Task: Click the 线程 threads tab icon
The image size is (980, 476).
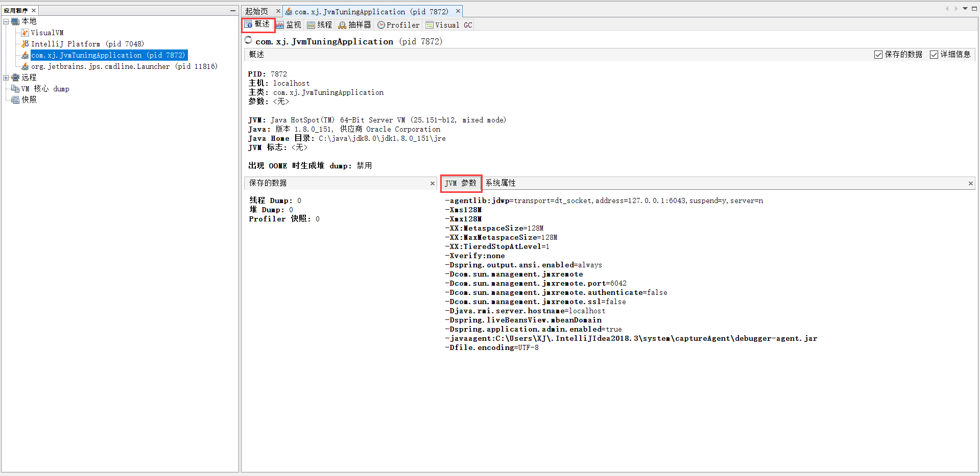Action: pos(311,25)
